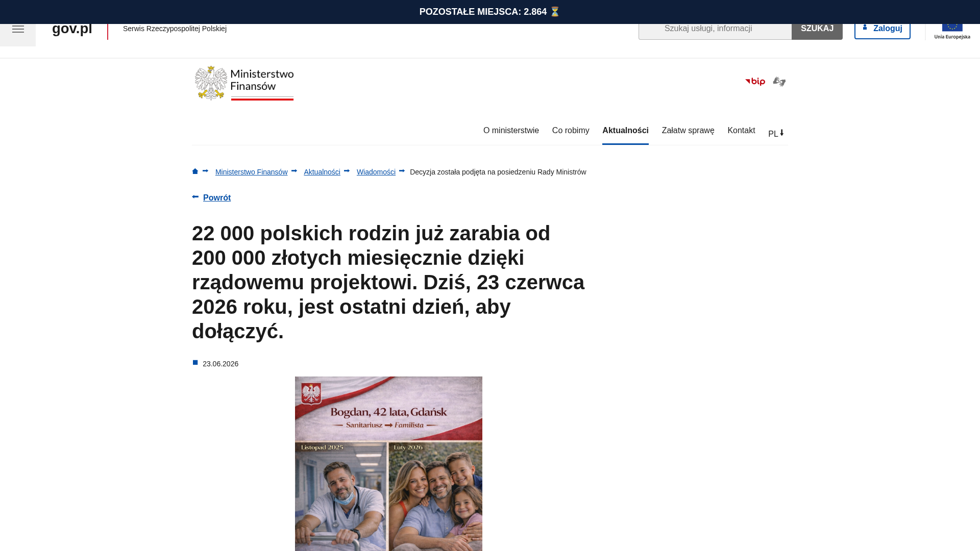980x551 pixels.
Task: Select the Aktualności menu tab
Action: 625,131
